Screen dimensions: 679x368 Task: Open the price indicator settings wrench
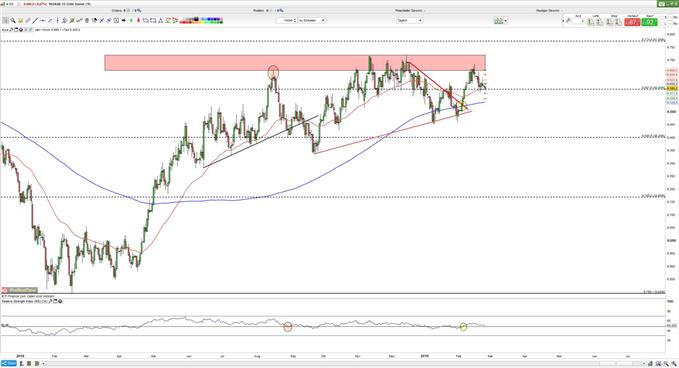[x=11, y=30]
